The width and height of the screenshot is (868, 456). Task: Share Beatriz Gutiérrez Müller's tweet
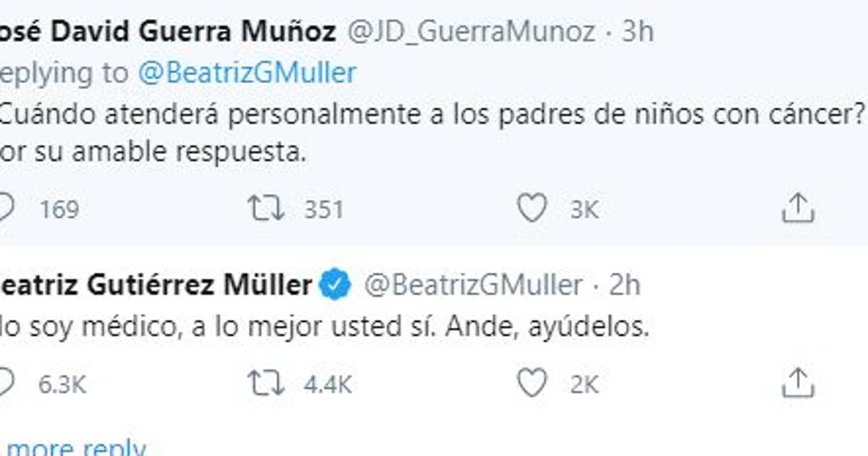click(799, 384)
